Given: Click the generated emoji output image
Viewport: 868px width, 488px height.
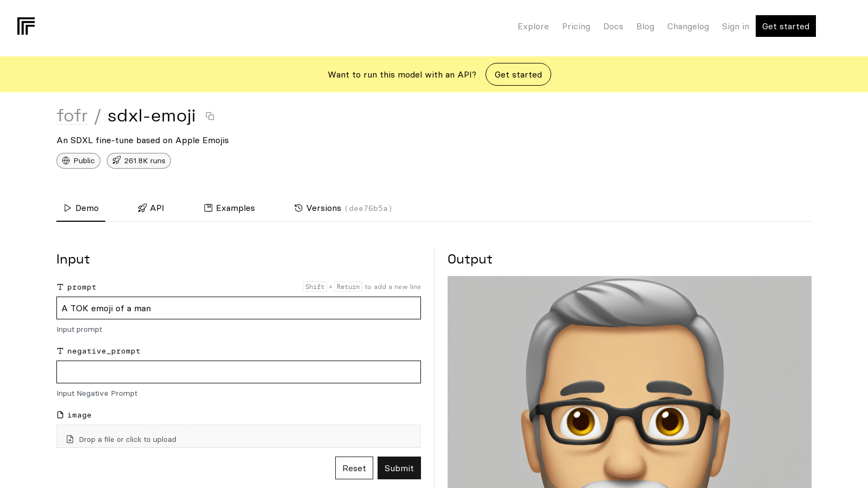Looking at the screenshot, I should tap(629, 382).
